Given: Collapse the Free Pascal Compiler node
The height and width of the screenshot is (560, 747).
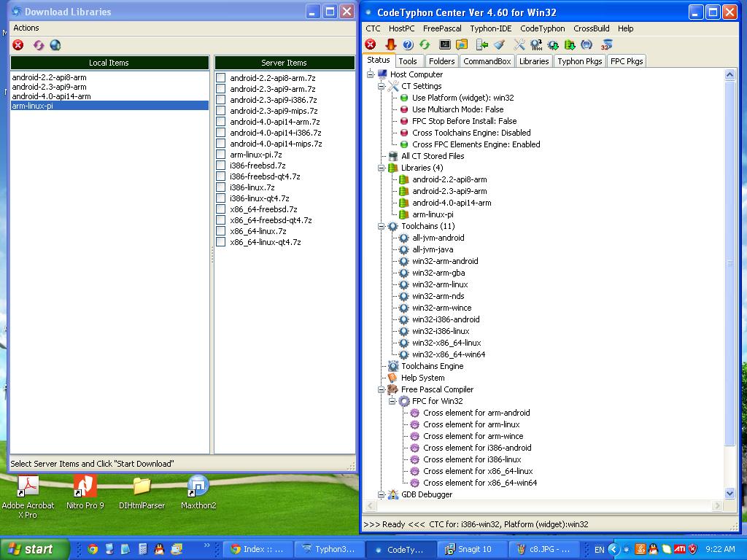Looking at the screenshot, I should pos(381,389).
